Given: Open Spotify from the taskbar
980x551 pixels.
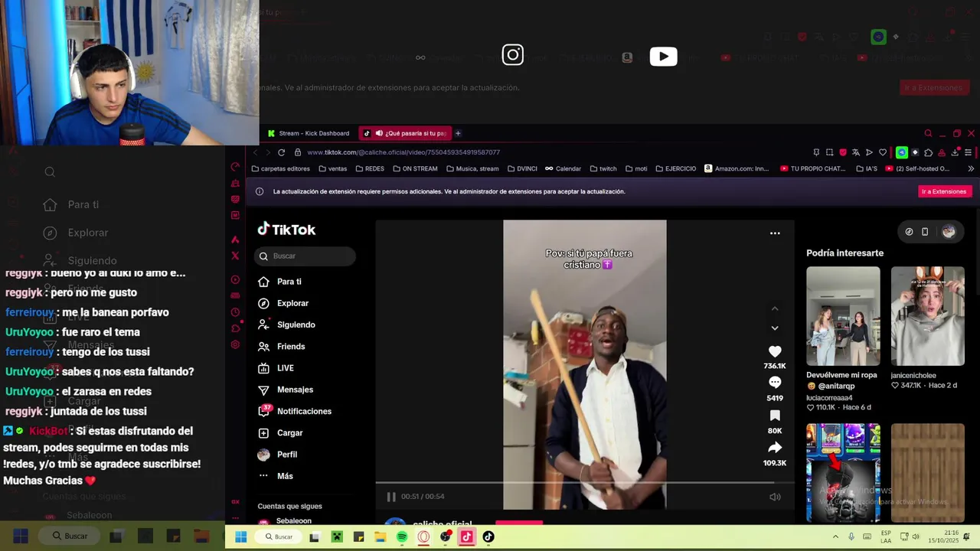Looking at the screenshot, I should 402,537.
